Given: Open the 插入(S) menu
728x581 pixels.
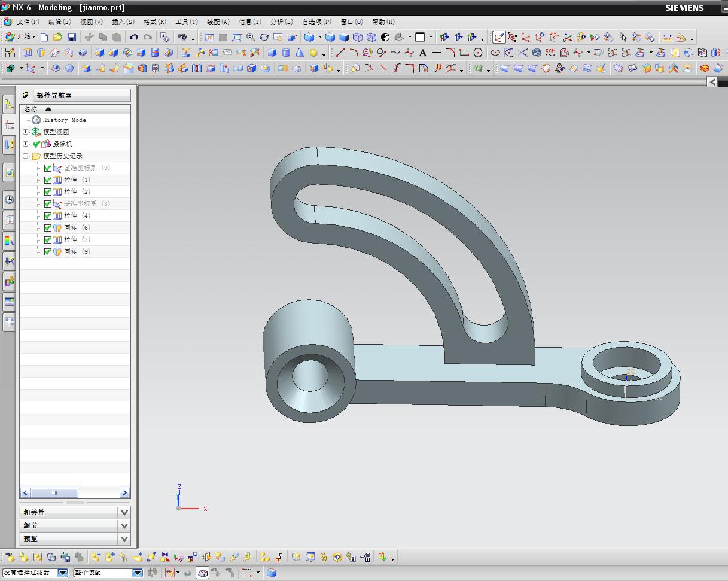Looking at the screenshot, I should click(123, 22).
